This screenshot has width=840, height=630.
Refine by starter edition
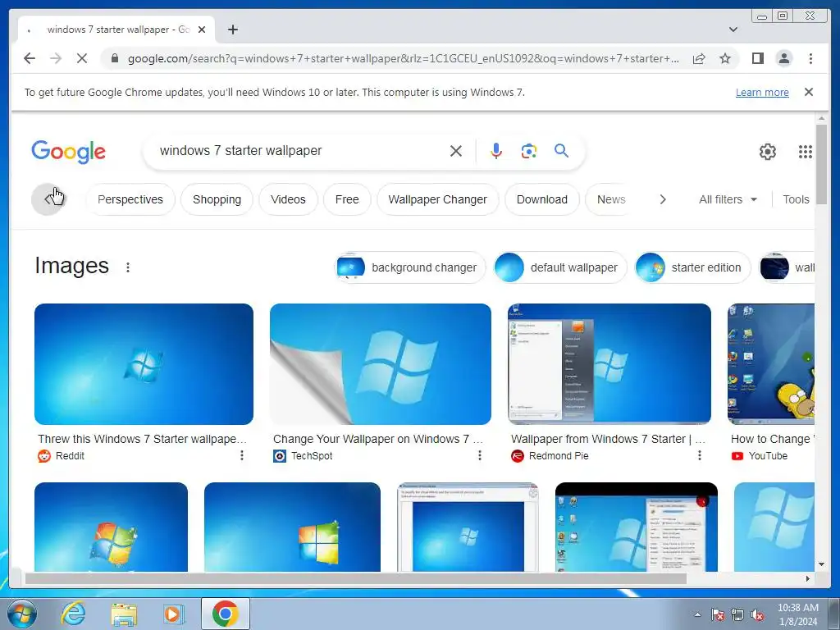(x=692, y=267)
